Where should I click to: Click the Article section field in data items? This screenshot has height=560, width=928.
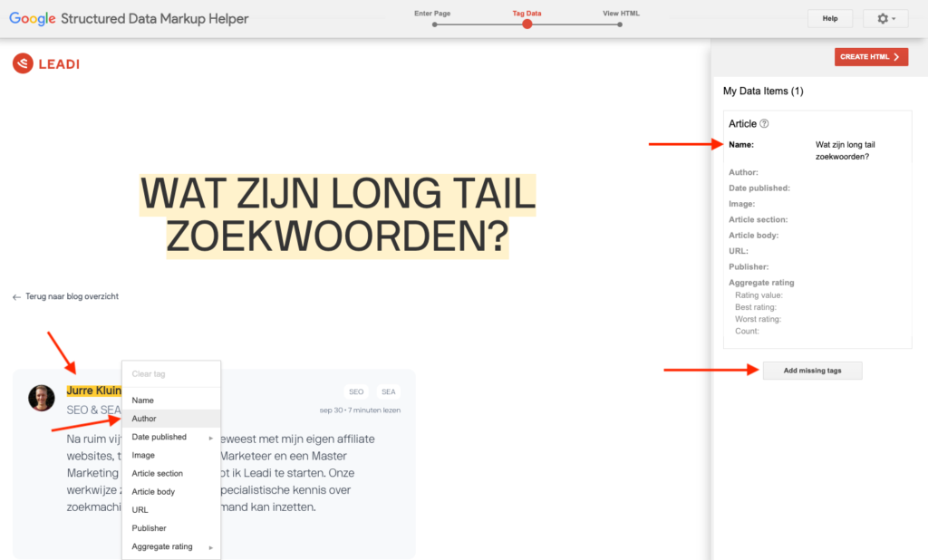tap(759, 219)
